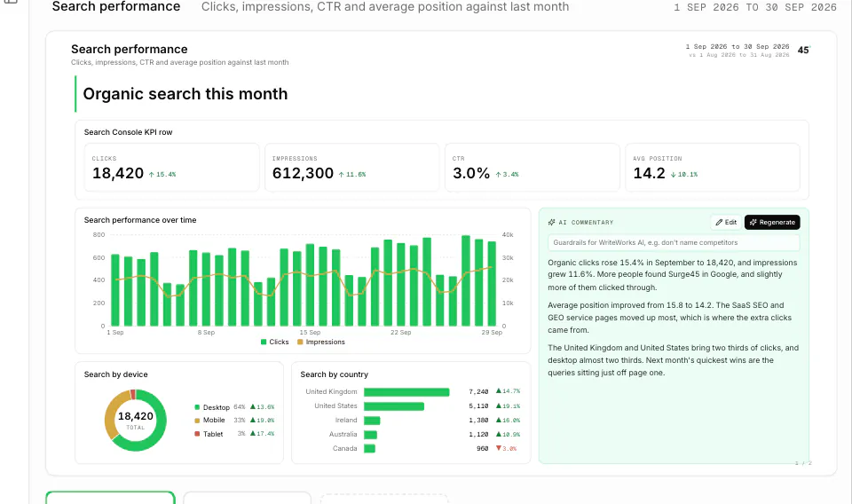Click the Canada down-trend red arrow
This screenshot has height=504, width=852.
pos(498,448)
